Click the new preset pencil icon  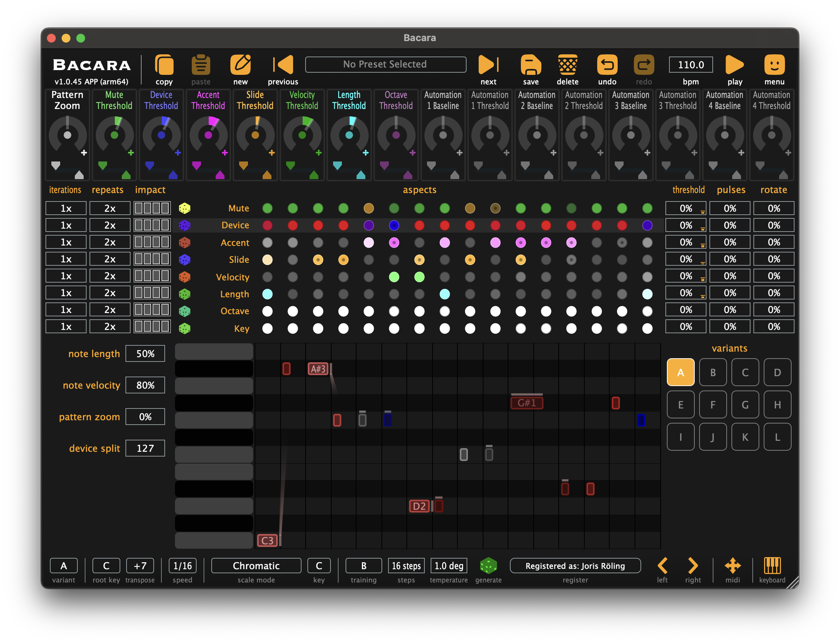pyautogui.click(x=240, y=65)
